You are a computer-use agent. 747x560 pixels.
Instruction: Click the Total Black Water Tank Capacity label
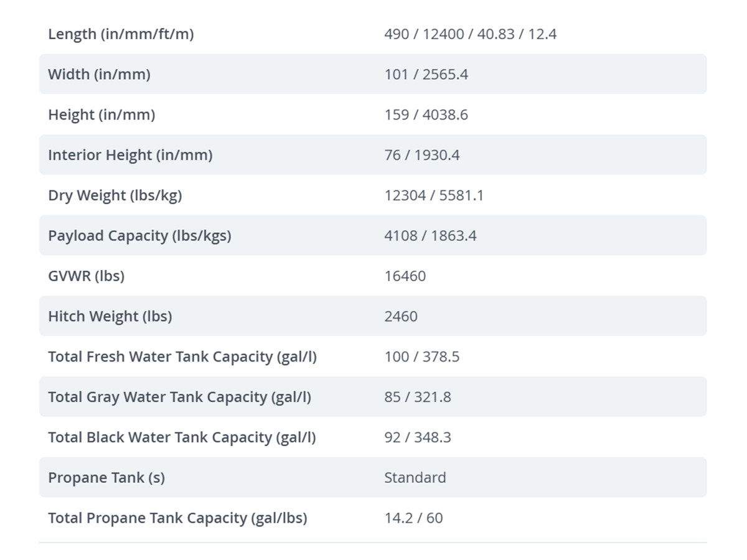(x=182, y=437)
